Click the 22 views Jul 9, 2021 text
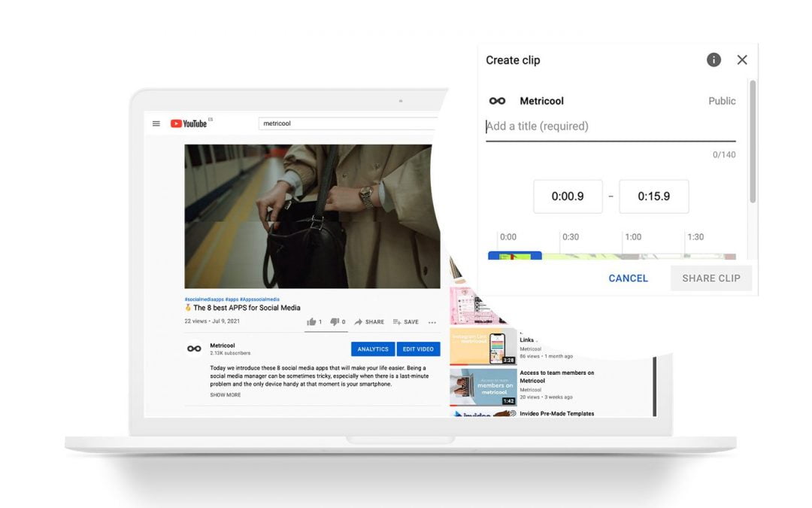Image resolution: width=812 pixels, height=508 pixels. point(212,321)
